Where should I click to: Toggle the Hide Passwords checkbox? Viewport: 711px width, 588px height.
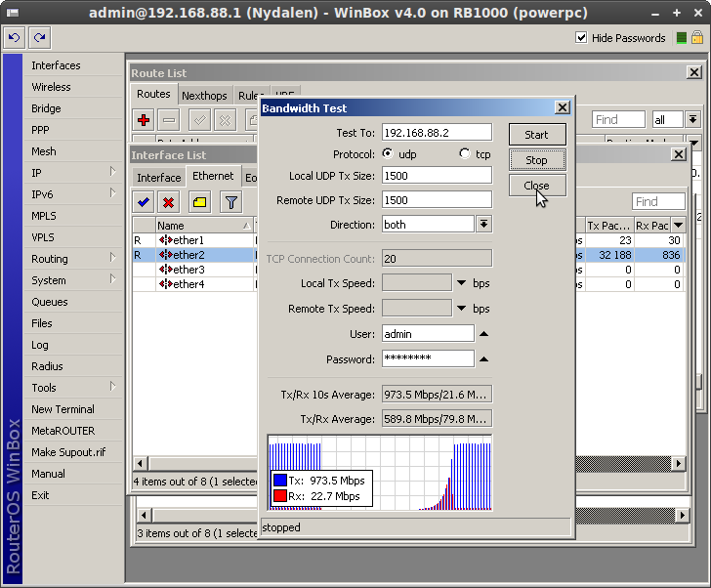pos(581,38)
